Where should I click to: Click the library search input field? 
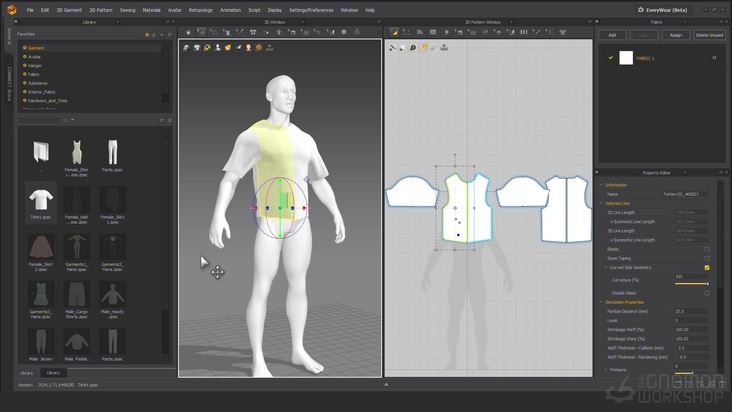[x=39, y=120]
